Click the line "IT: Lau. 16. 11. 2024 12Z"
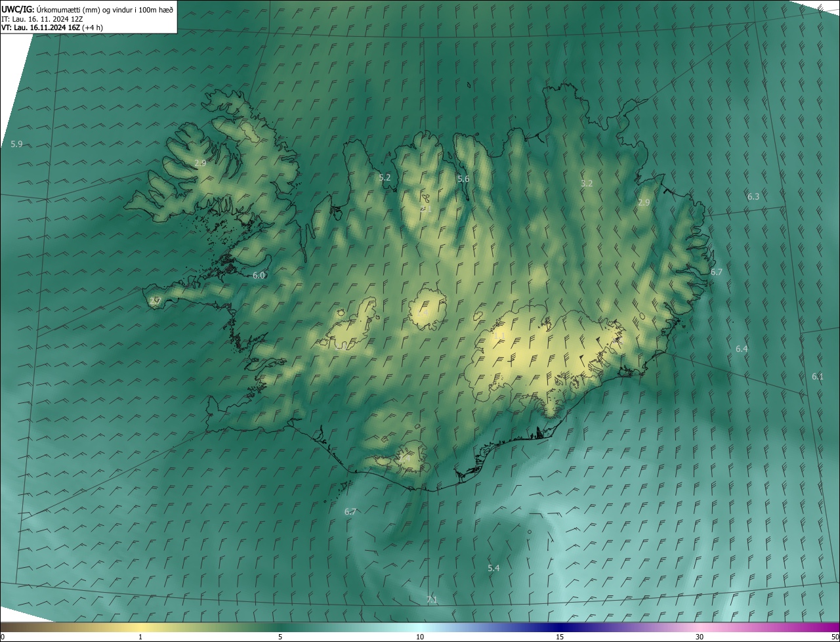Image resolution: width=840 pixels, height=642 pixels. click(x=42, y=19)
